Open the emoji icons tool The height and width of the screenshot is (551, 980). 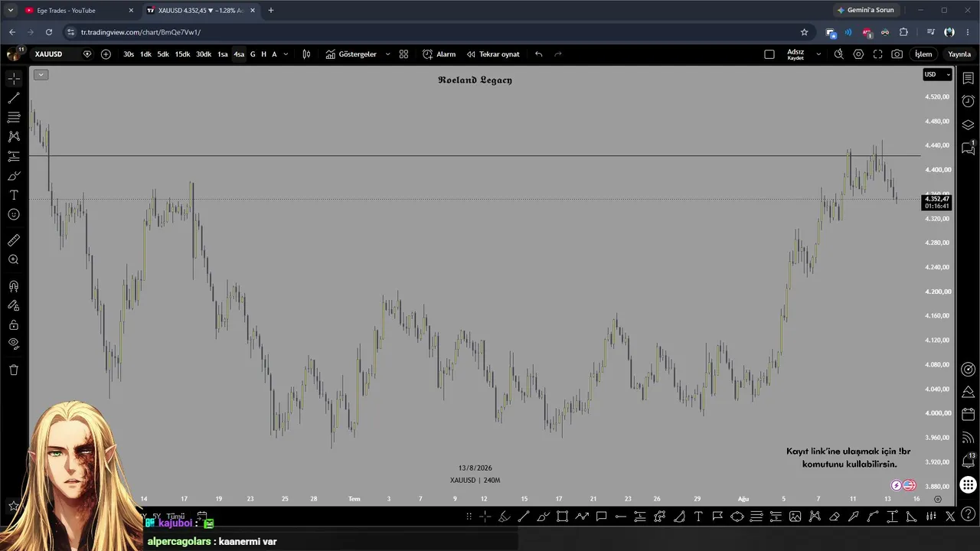(14, 214)
